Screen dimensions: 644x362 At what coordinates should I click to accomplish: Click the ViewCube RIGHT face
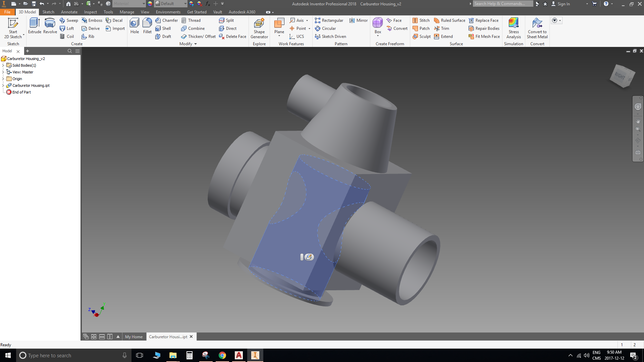point(620,76)
